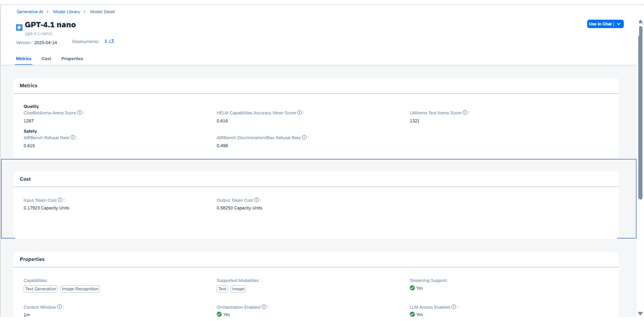Show info for Output Token Cost

coord(256,200)
